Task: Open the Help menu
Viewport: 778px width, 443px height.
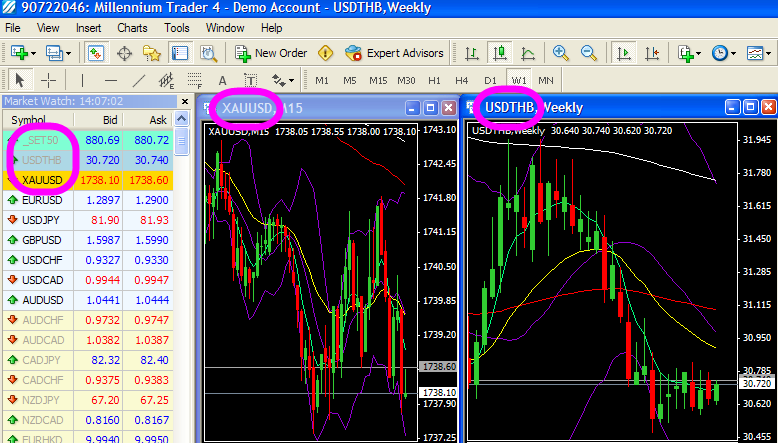Action: coord(271,28)
